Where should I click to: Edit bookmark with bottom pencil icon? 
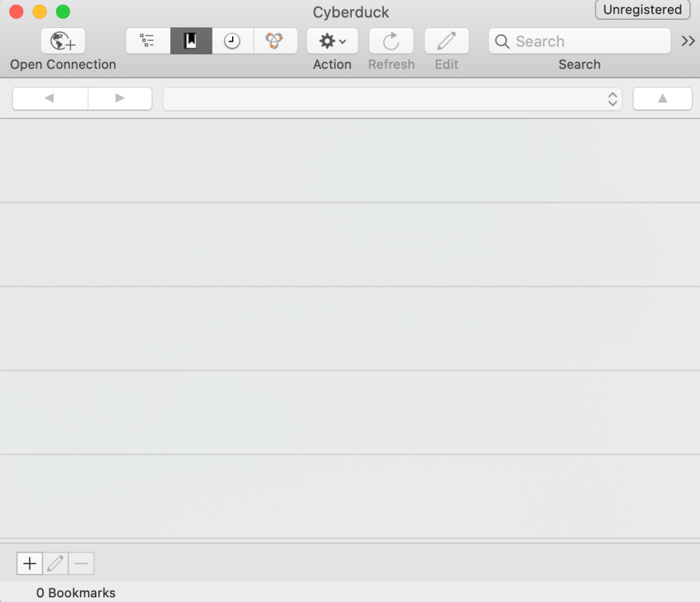pyautogui.click(x=55, y=564)
